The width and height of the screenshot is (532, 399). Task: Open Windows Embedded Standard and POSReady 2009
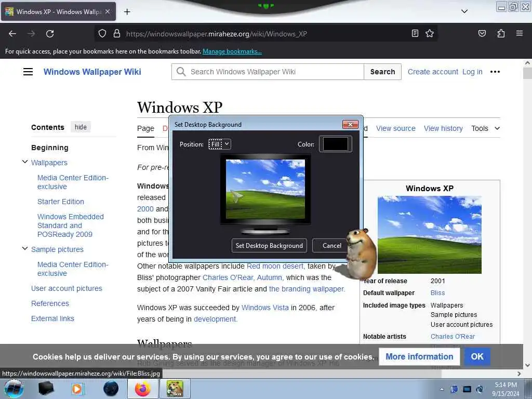[71, 225]
